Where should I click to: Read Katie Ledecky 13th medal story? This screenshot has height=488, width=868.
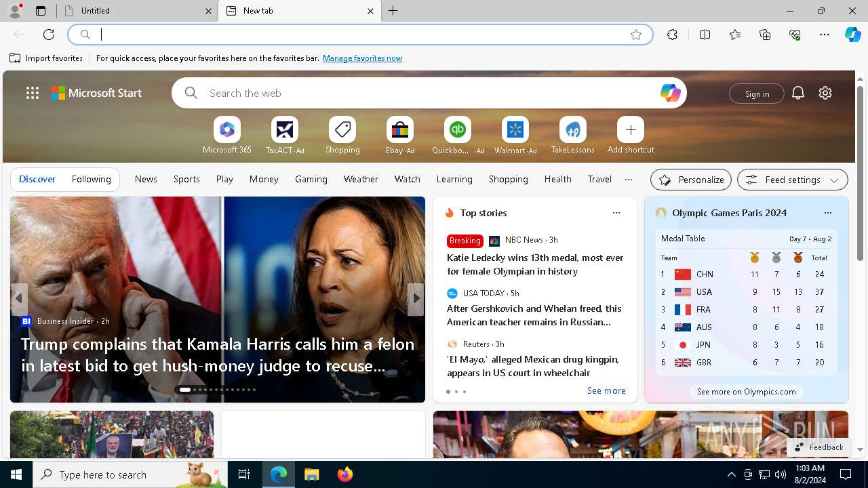click(535, 264)
